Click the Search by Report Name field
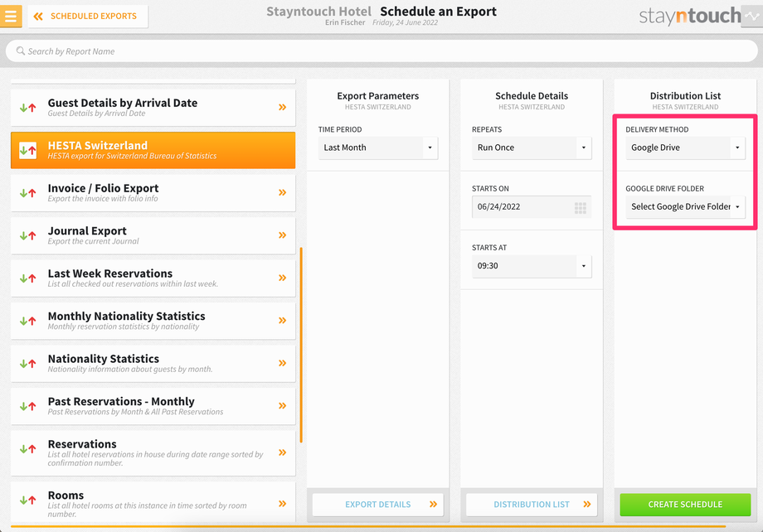Screen dimensions: 763x532 (x=381, y=51)
